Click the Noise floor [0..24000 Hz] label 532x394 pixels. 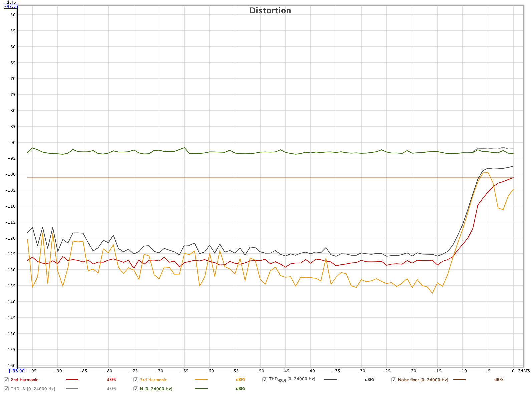pos(423,380)
